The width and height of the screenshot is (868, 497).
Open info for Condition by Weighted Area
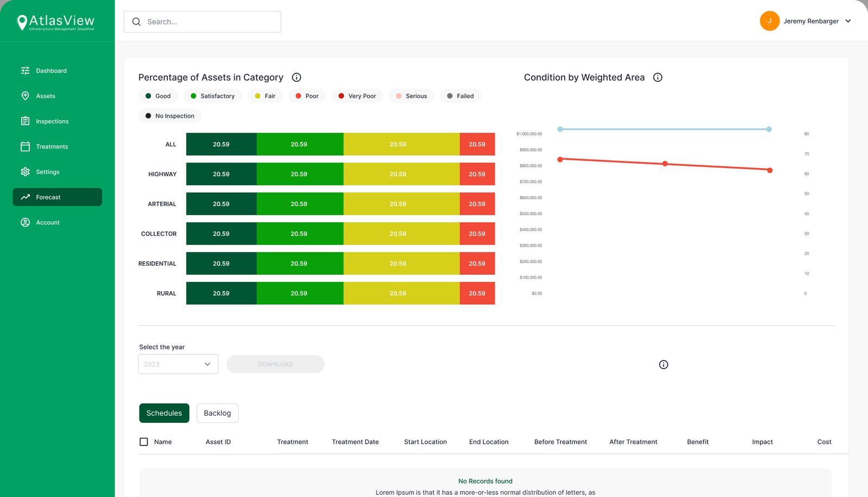point(658,78)
